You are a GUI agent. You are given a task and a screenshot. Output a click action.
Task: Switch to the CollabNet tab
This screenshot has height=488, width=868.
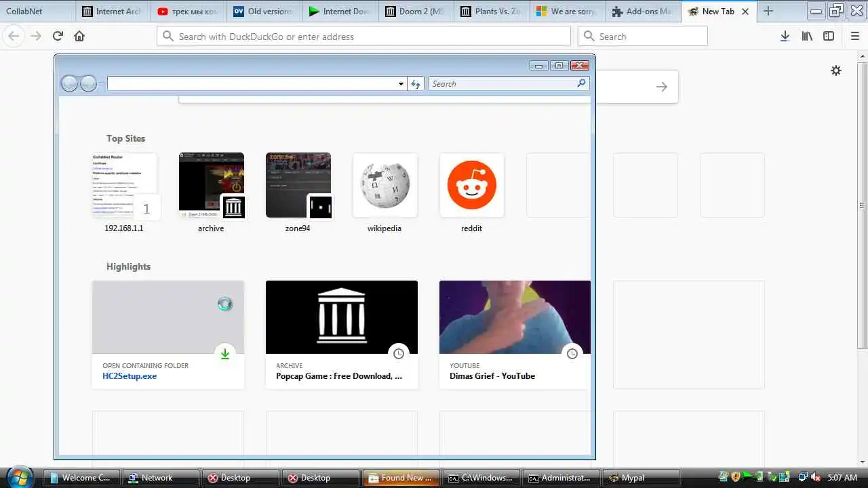coord(37,12)
